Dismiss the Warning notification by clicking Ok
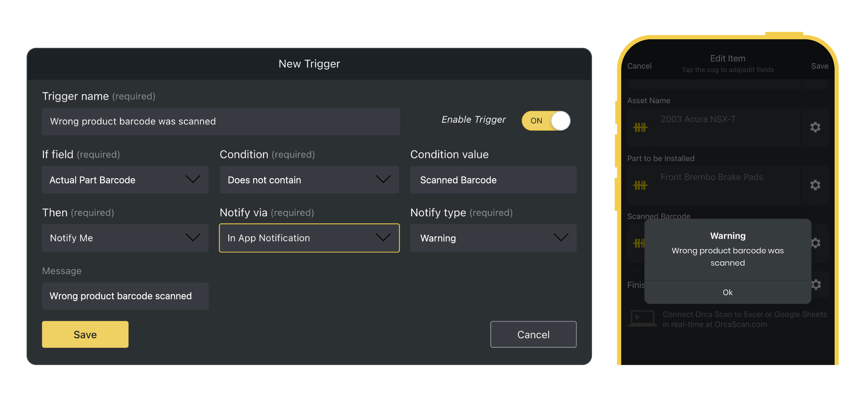This screenshot has width=868, height=408. (x=727, y=292)
